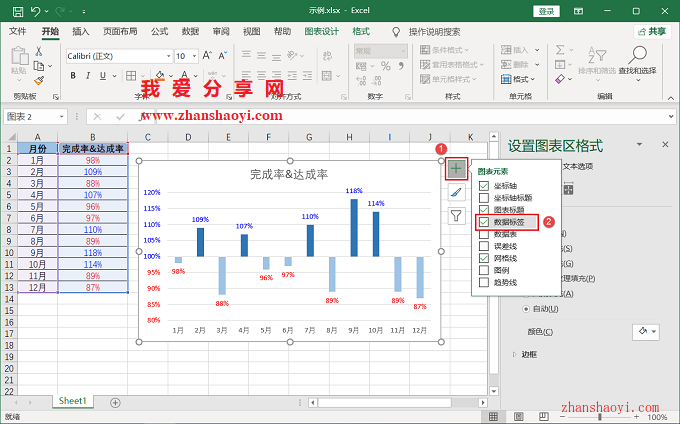The image size is (680, 424).
Task: Open Chart Elements plus button
Action: tap(456, 169)
